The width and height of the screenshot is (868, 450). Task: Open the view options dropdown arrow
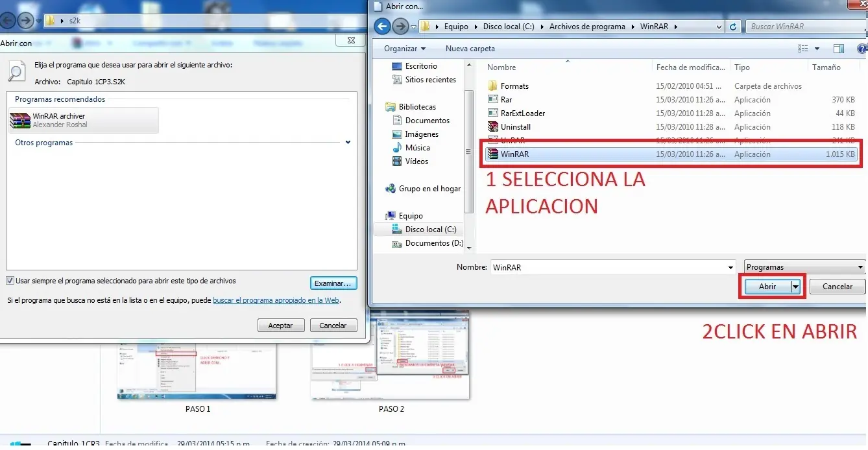click(817, 49)
